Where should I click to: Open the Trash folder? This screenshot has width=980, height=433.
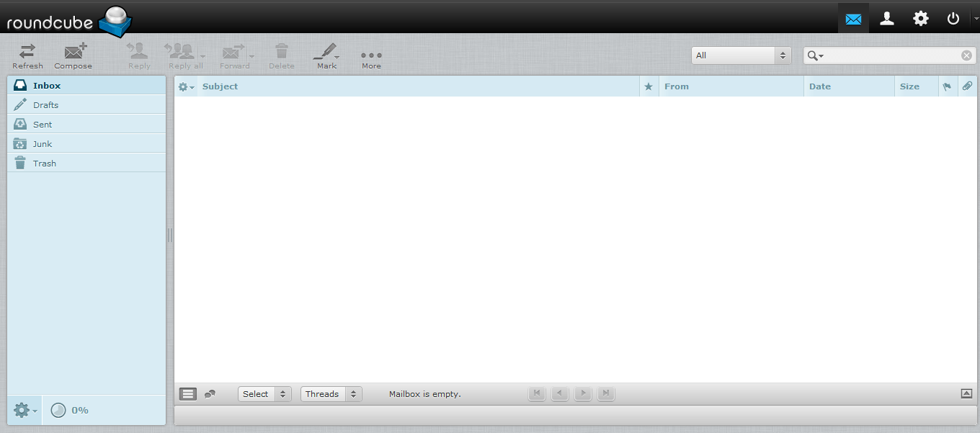(44, 164)
